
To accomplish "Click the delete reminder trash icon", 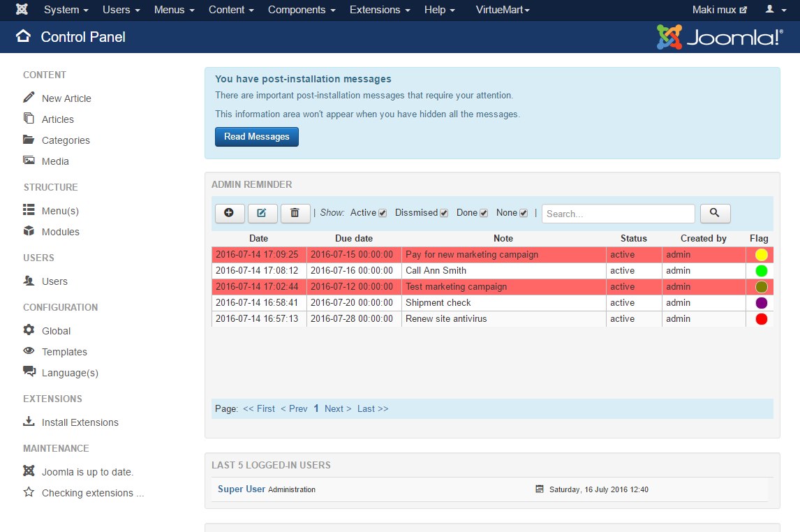I will click(295, 214).
